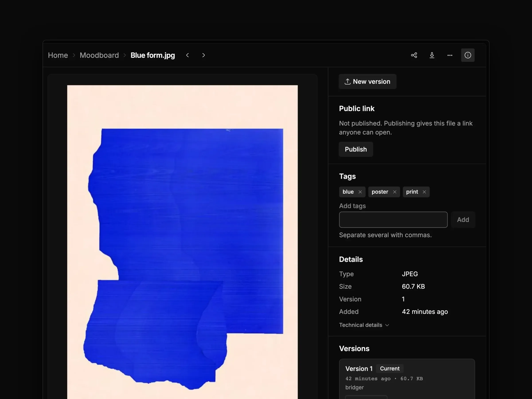Click the bridger author name
The height and width of the screenshot is (399, 532).
354,387
